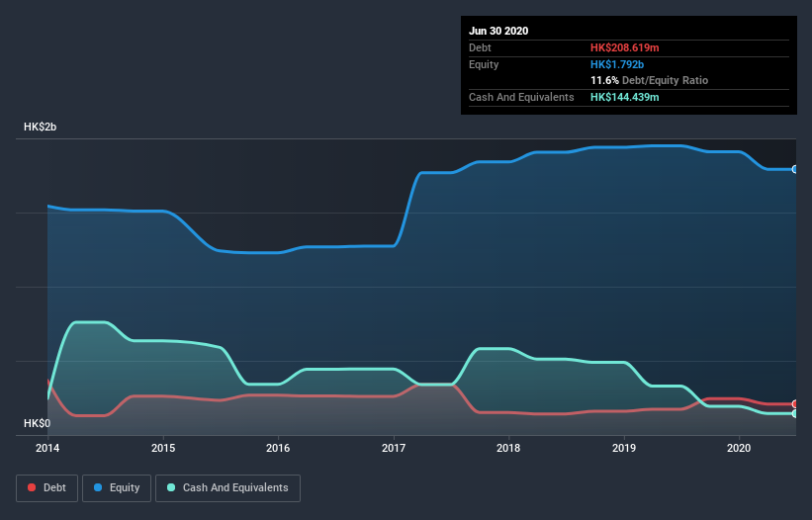Toggle the Debt legend series
The width and height of the screenshot is (812, 520).
46,488
